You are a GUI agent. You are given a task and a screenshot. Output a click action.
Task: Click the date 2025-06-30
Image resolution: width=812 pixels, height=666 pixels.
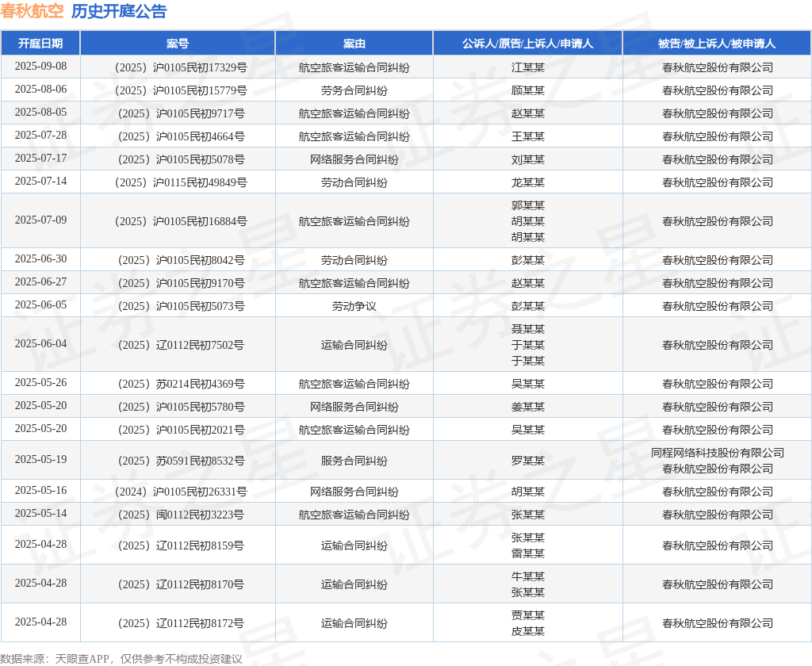coord(40,259)
